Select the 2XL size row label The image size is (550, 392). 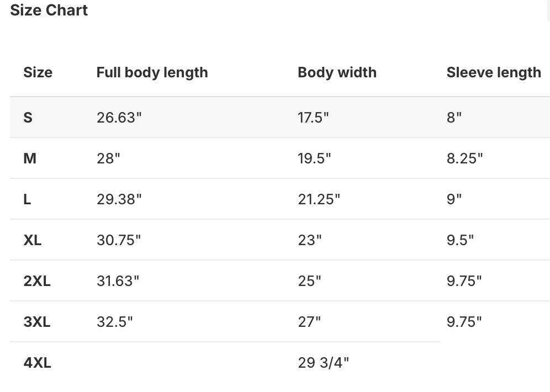(37, 281)
